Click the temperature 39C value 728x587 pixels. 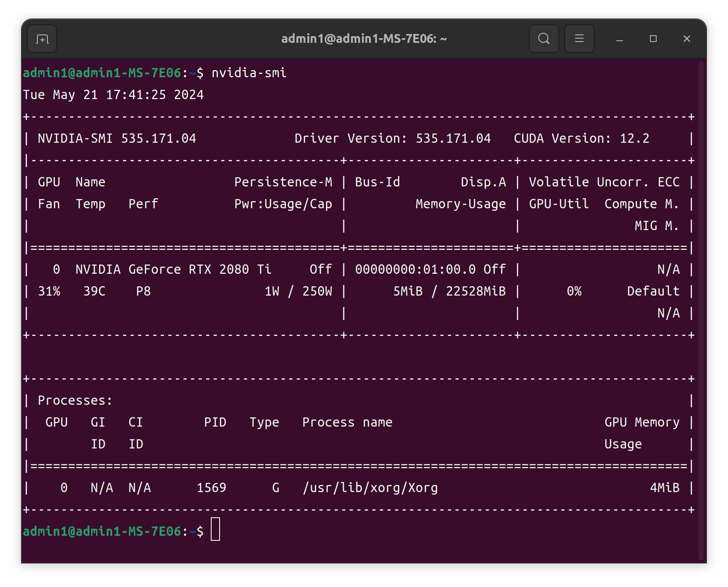(94, 291)
